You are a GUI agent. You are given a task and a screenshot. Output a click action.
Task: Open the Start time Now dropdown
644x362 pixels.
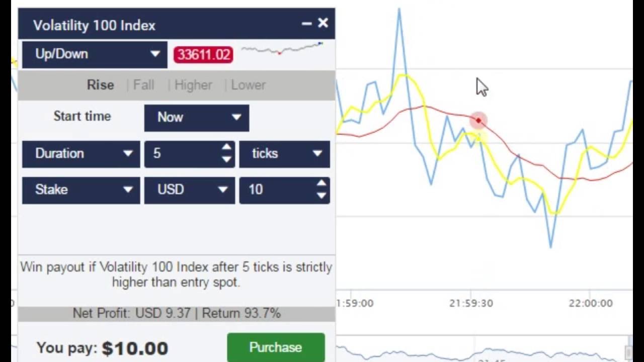click(196, 118)
